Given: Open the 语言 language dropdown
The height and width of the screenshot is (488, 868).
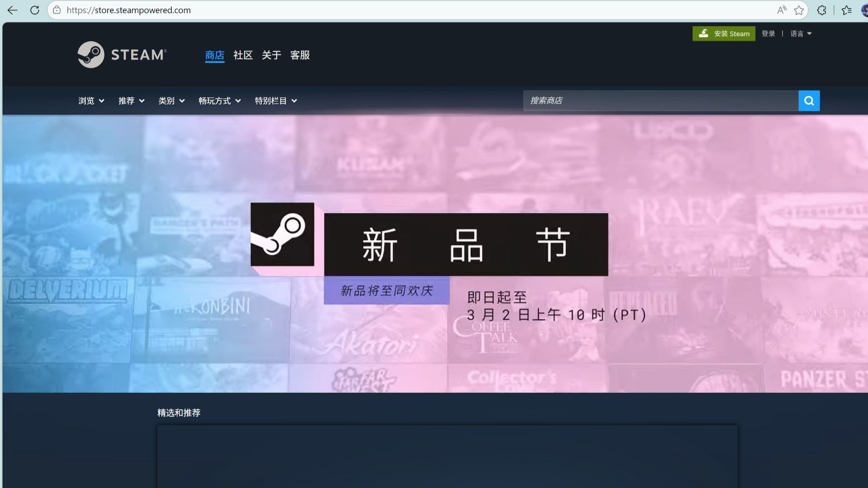Looking at the screenshot, I should point(801,34).
